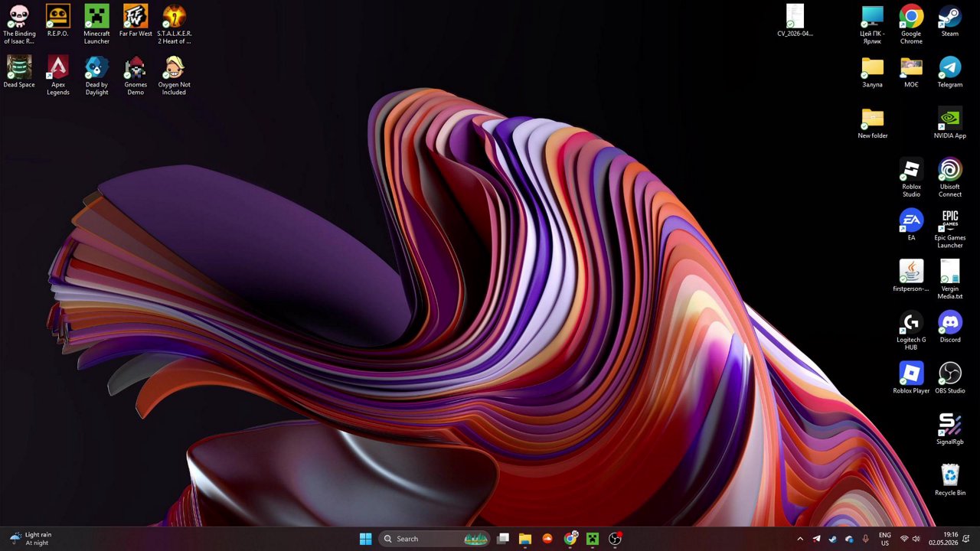
Task: Click the taskbar Search box
Action: 435,539
